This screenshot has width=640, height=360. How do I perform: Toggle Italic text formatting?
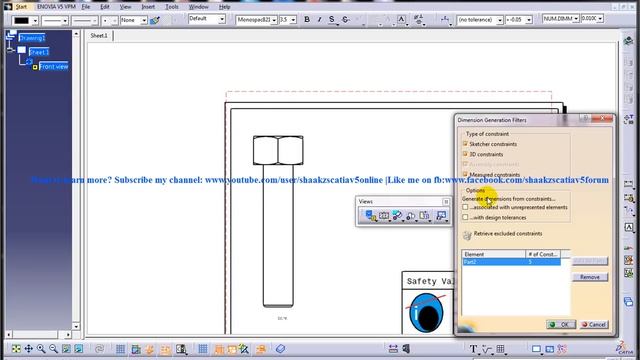[319, 19]
